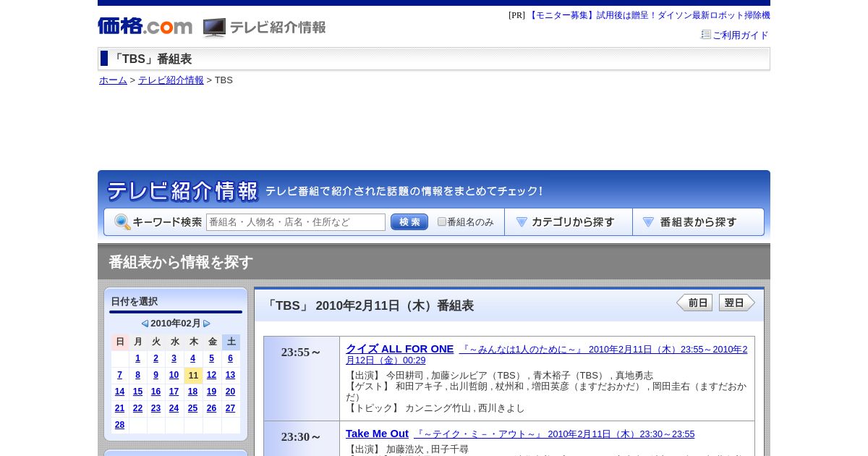This screenshot has height=456, width=868.
Task: Click the 23:55～ time cell
Action: coord(302,379)
